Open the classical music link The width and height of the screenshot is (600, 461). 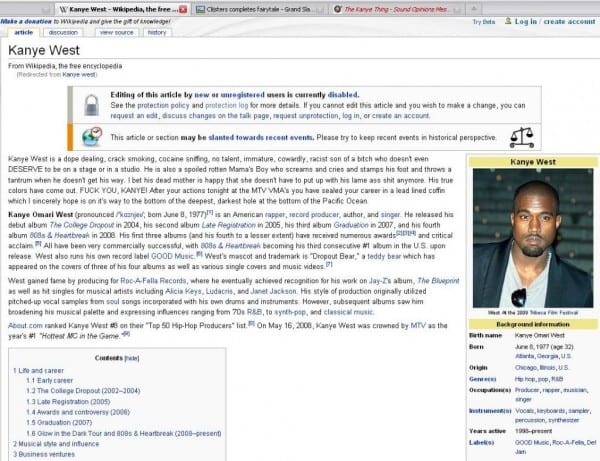[348, 312]
